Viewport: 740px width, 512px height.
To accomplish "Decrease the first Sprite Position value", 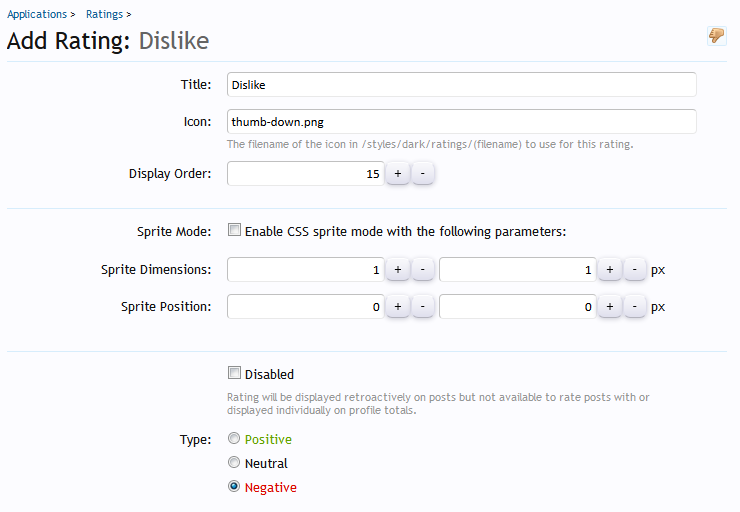I will pos(422,307).
